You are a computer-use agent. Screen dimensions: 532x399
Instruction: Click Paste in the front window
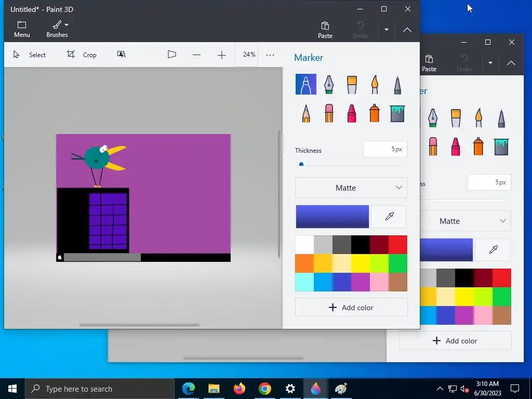(x=325, y=30)
